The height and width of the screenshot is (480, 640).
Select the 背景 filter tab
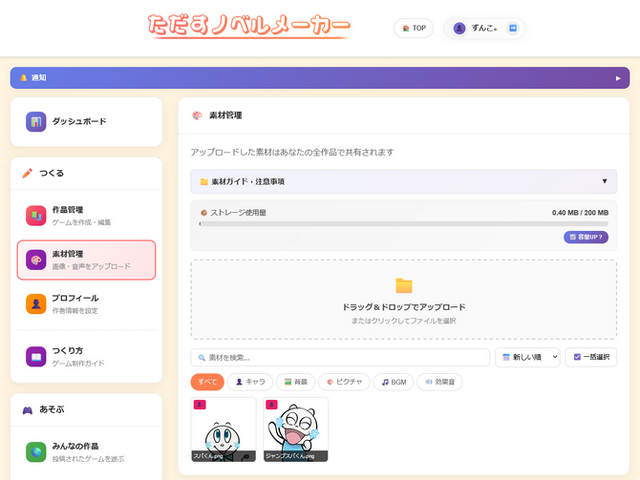[296, 382]
